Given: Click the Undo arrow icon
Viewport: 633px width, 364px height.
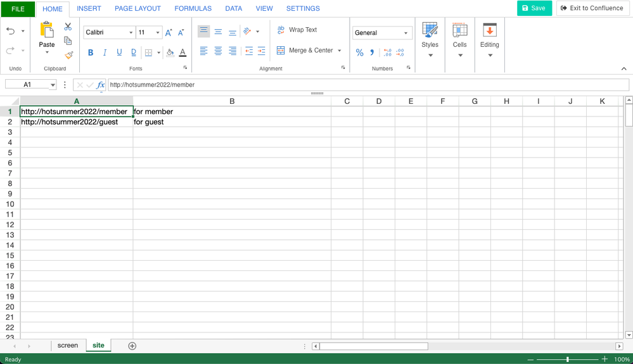Looking at the screenshot, I should [11, 31].
